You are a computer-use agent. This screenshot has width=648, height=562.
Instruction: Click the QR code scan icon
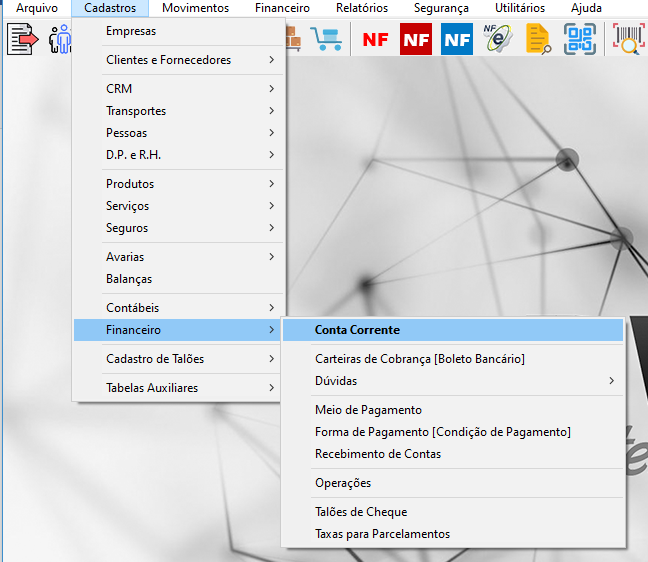pos(580,39)
